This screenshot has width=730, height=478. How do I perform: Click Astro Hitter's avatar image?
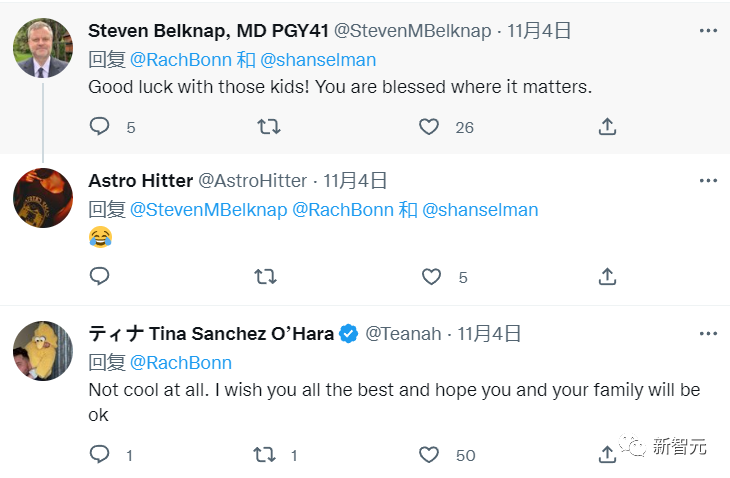pos(42,198)
